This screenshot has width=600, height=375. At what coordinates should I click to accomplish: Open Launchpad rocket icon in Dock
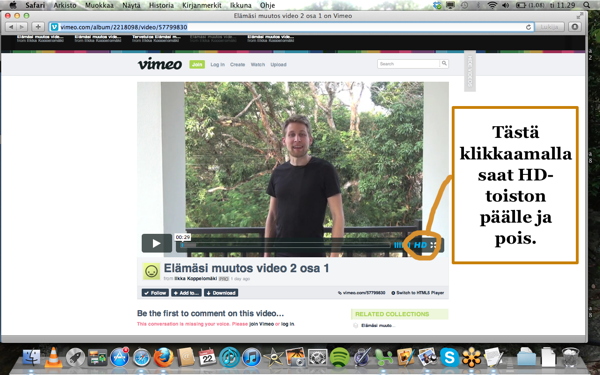click(x=75, y=357)
